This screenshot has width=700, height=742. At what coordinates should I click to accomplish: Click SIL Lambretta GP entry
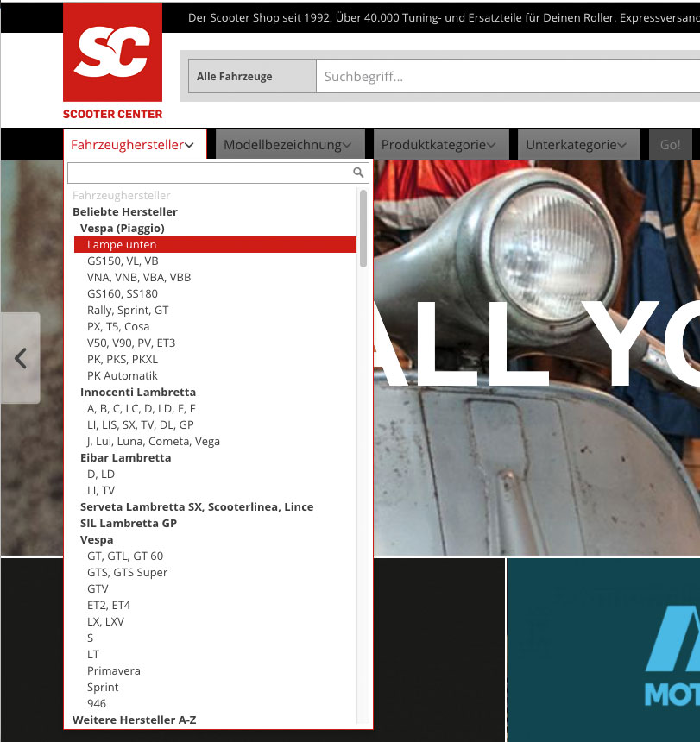[x=129, y=524]
